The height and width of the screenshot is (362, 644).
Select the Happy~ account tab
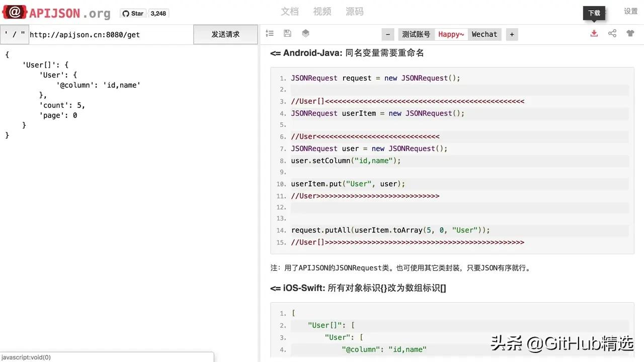coord(451,34)
